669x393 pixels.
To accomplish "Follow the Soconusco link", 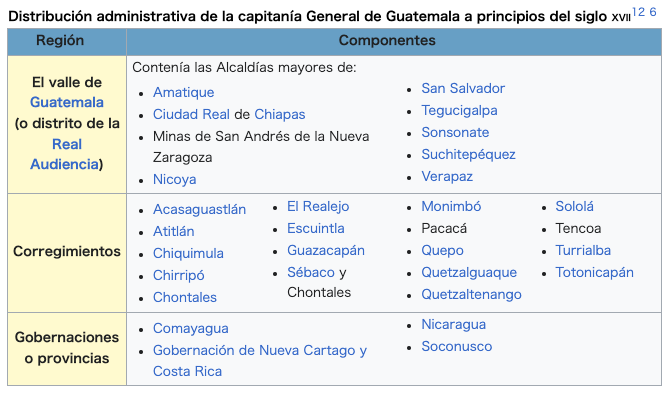I will (457, 346).
